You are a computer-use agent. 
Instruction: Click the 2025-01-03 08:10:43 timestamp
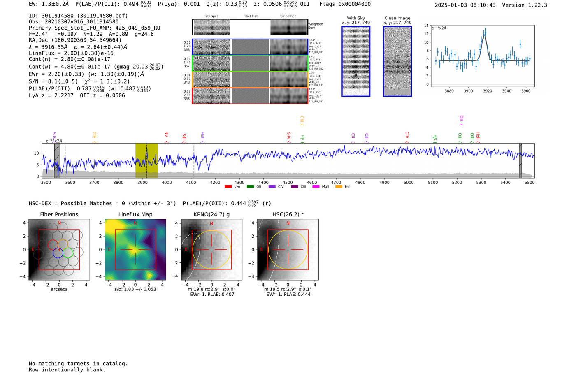point(465,5)
